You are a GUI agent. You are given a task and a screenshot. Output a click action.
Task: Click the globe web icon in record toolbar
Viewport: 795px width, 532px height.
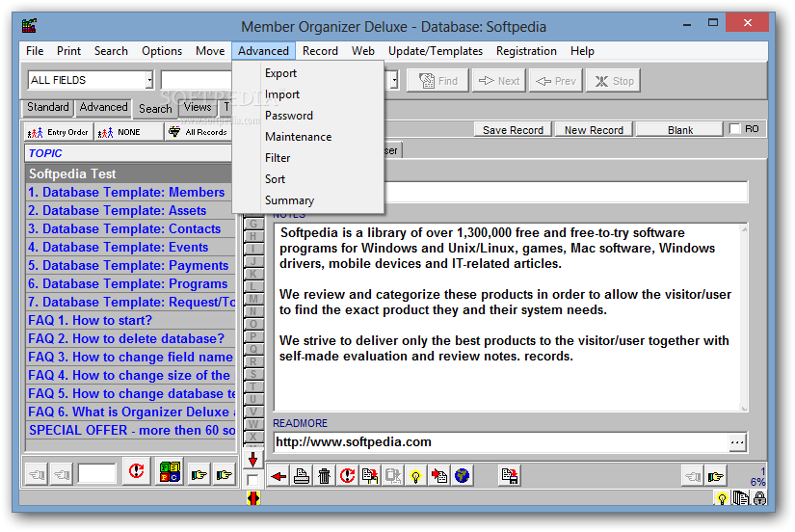coord(462,476)
